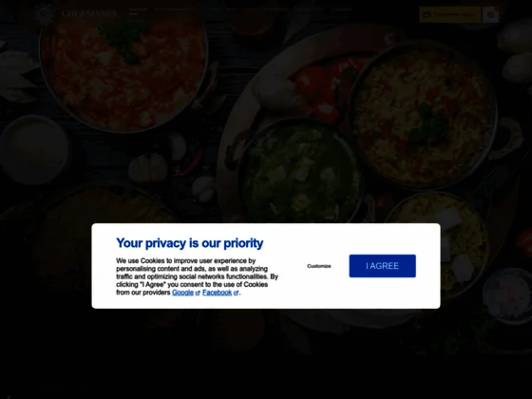The width and height of the screenshot is (532, 399).
Task: Click the yellow button in the header
Action: tap(450, 14)
